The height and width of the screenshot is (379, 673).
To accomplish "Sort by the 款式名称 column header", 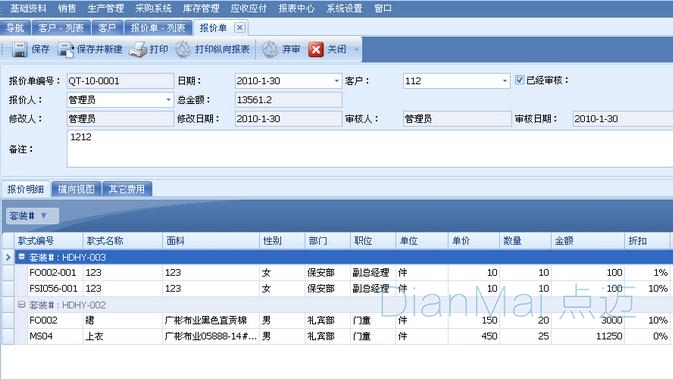I will click(x=123, y=241).
